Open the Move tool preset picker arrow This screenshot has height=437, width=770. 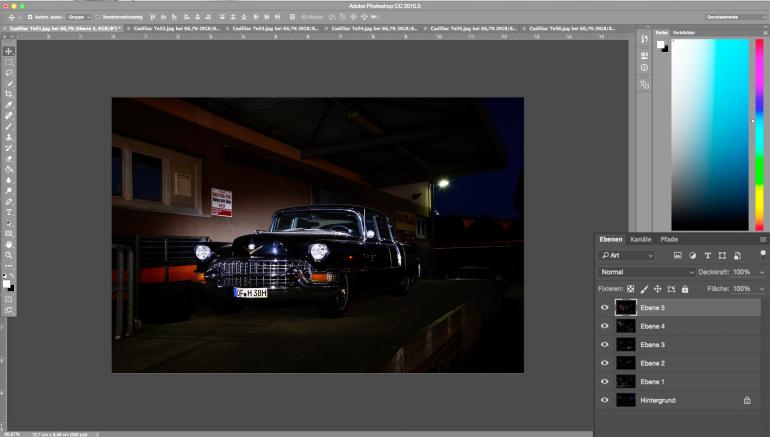pos(19,18)
